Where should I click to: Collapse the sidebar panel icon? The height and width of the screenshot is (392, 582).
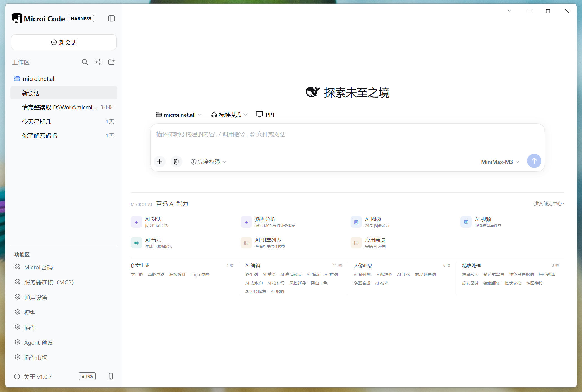pyautogui.click(x=111, y=18)
